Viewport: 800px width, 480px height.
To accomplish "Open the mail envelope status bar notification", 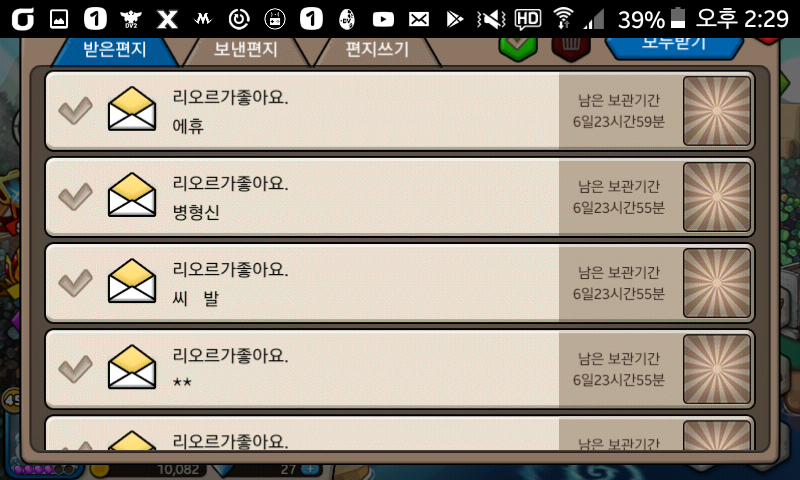I will (419, 19).
